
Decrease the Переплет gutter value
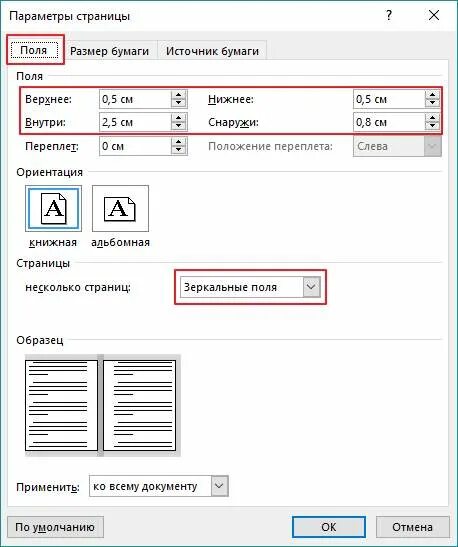coord(179,150)
